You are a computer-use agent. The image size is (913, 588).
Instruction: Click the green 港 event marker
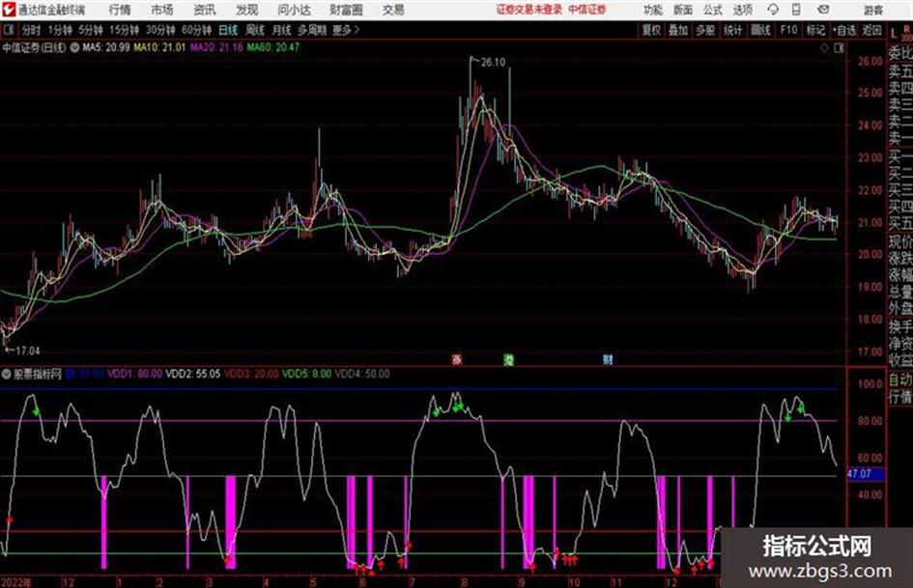pyautogui.click(x=508, y=359)
